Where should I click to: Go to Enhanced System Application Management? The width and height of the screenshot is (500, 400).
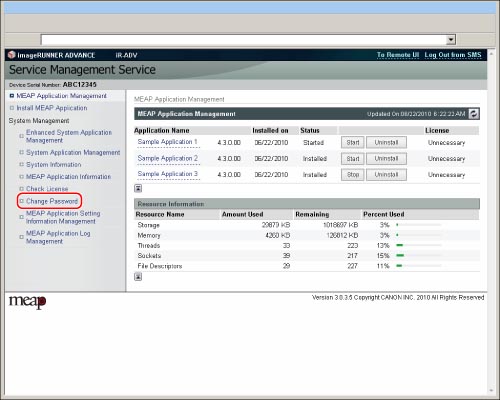[69, 136]
